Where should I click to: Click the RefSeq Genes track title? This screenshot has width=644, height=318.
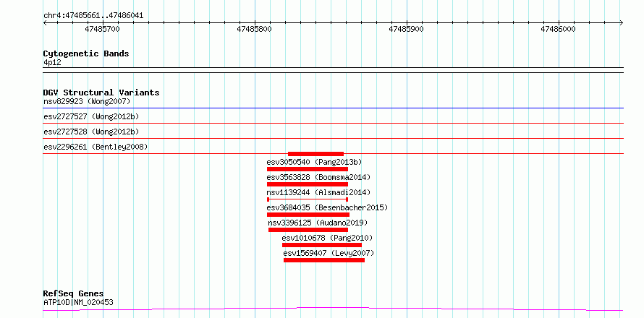coord(74,294)
